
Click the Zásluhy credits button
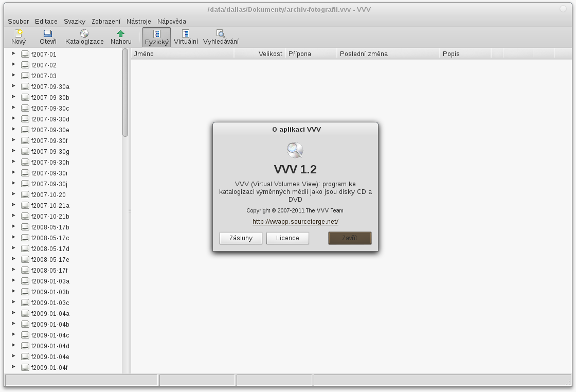241,238
